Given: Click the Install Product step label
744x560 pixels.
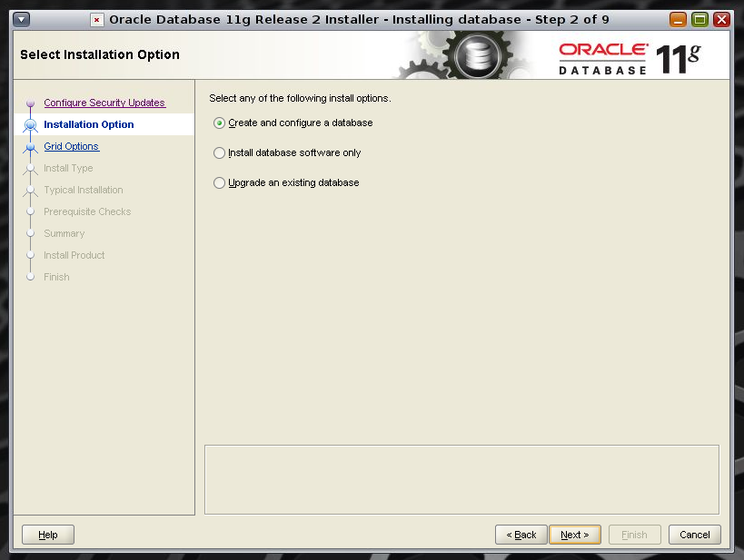Looking at the screenshot, I should click(74, 256).
